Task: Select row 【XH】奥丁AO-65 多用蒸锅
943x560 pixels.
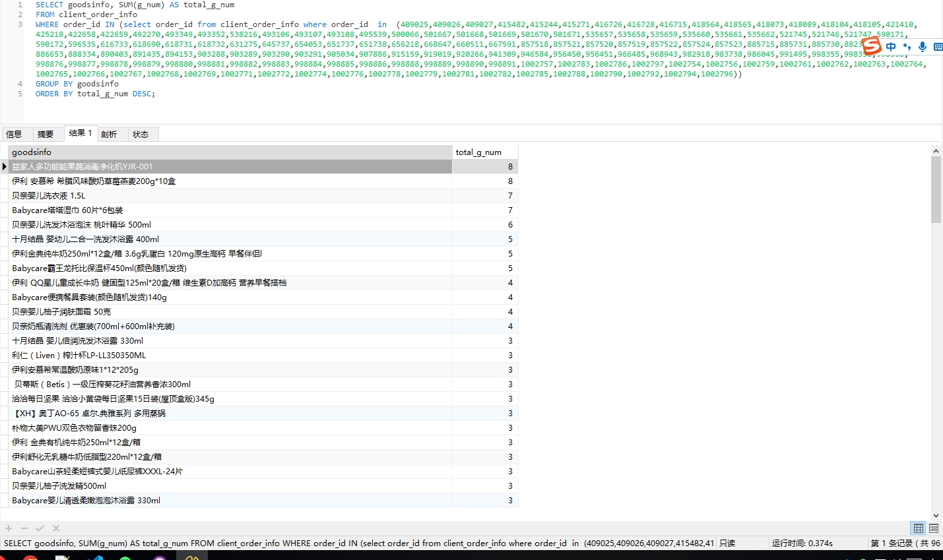Action: [x=230, y=414]
